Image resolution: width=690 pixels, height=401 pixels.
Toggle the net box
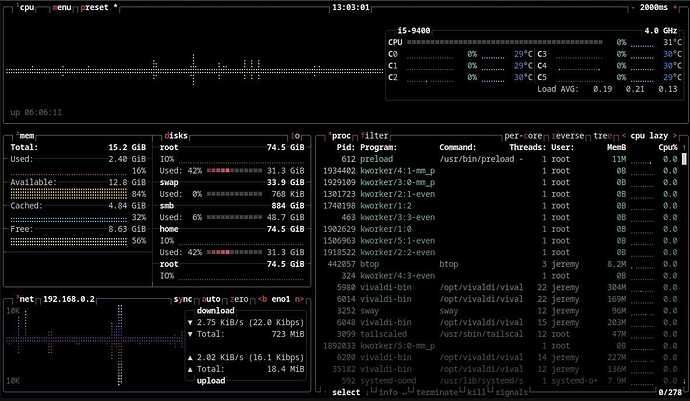pos(26,299)
